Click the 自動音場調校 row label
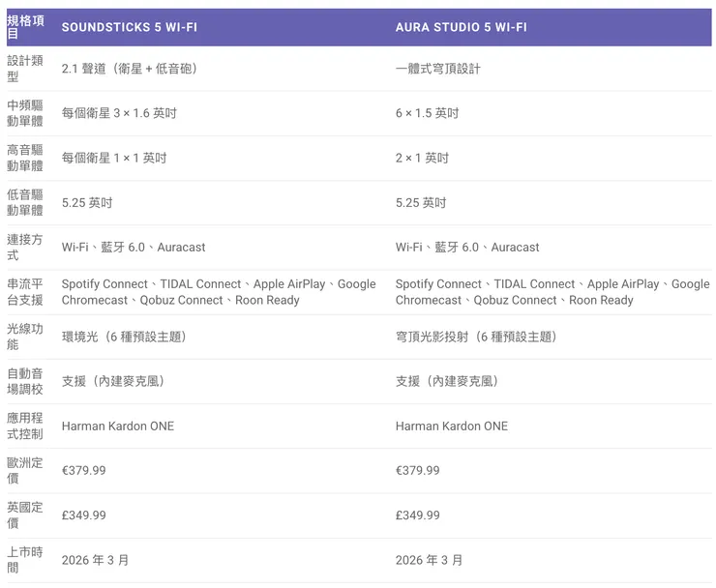This screenshot has height=588, width=716. coord(25,381)
